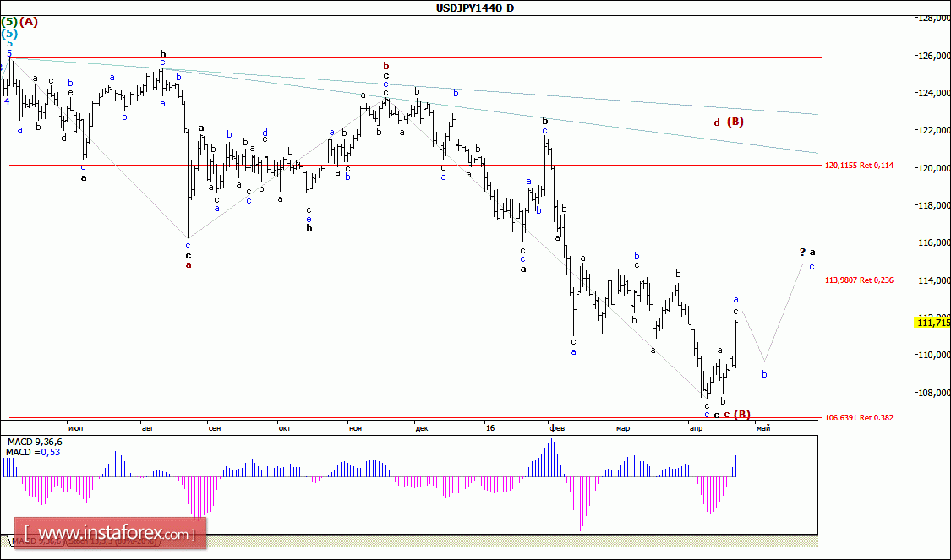Image resolution: width=951 pixels, height=560 pixels.
Task: Click the 'сен' month marker on the time axis
Action: tap(215, 428)
